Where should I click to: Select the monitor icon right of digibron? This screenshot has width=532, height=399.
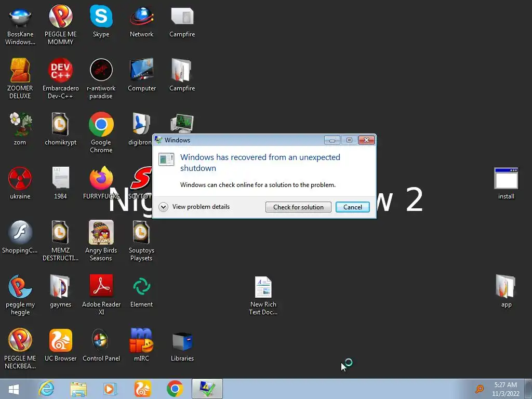182,124
